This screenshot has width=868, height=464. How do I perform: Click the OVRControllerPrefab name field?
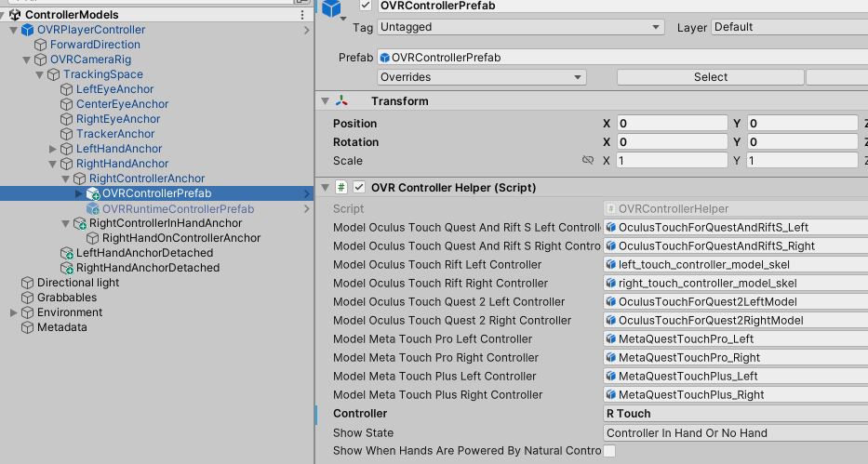coord(622,6)
